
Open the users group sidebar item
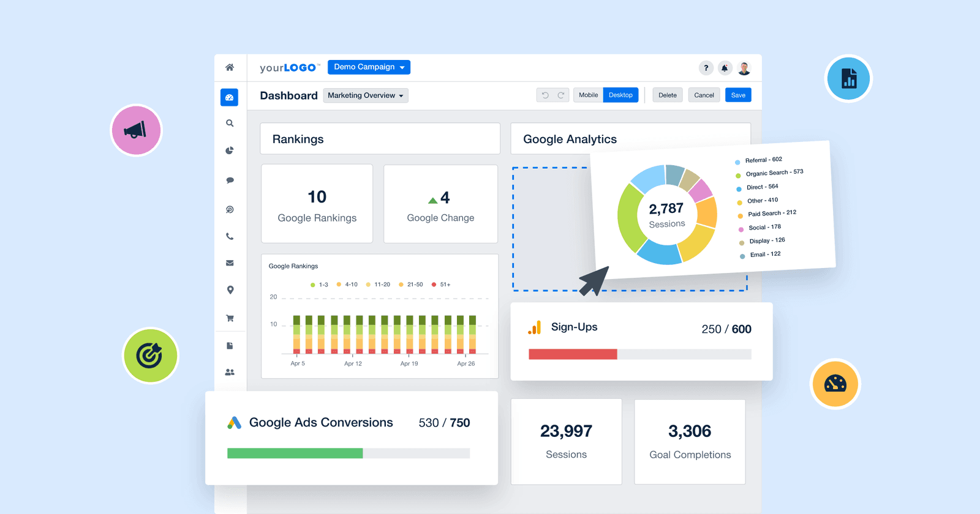click(x=230, y=372)
